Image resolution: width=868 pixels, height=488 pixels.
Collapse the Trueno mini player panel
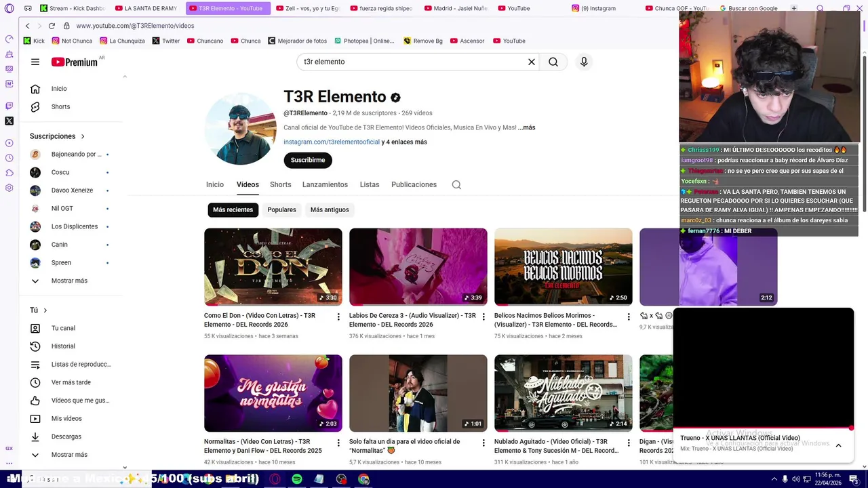(x=838, y=445)
